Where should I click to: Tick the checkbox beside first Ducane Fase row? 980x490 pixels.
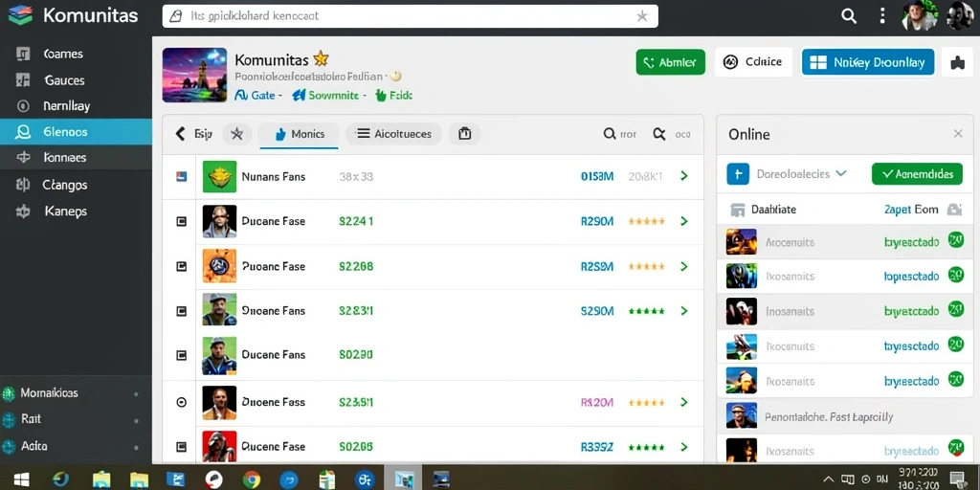181,221
